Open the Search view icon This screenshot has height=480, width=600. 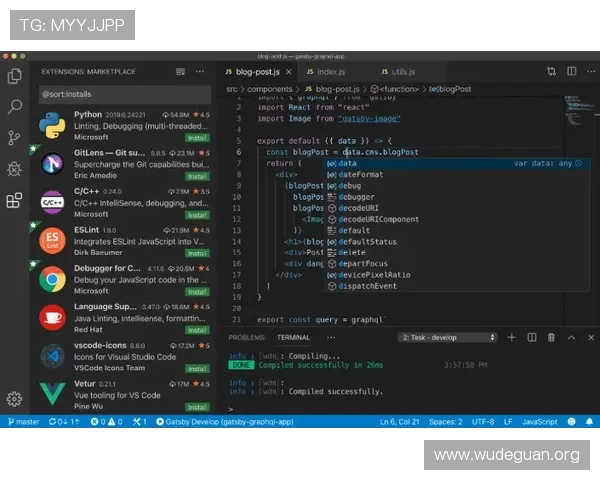point(15,106)
